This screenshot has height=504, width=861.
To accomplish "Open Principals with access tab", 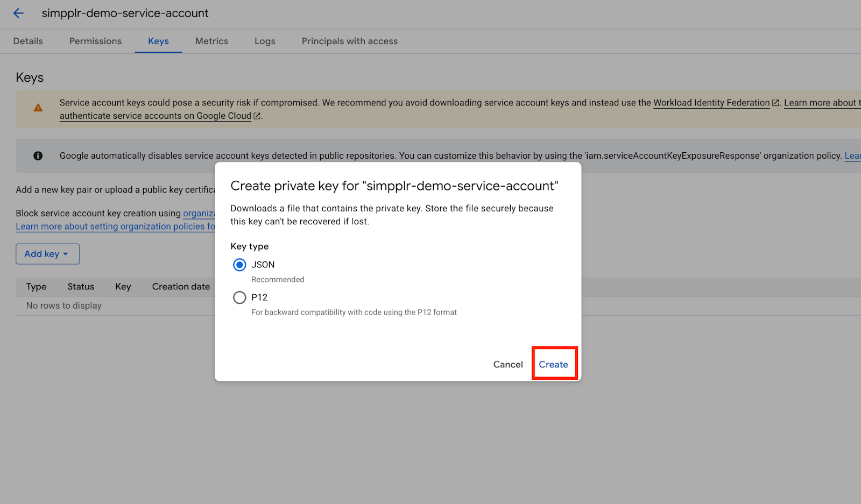I will coord(349,41).
